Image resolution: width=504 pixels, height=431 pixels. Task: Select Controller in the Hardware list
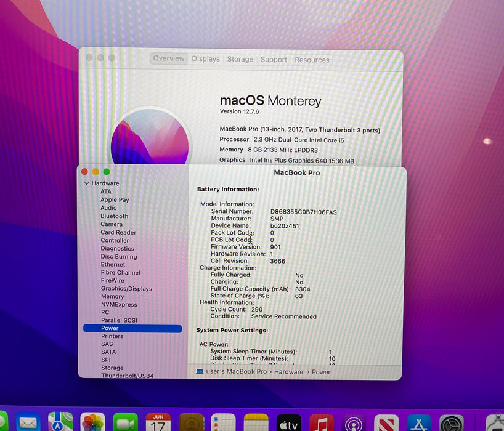tap(115, 240)
